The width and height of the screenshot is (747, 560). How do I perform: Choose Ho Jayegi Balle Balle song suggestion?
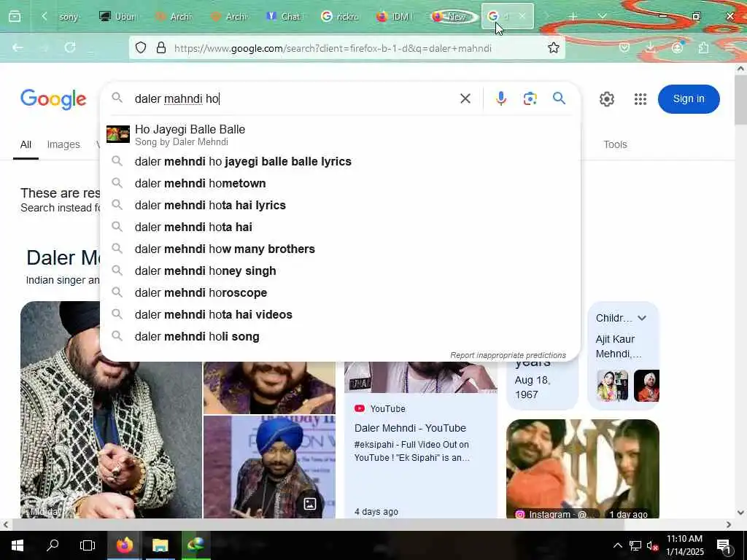(340, 135)
